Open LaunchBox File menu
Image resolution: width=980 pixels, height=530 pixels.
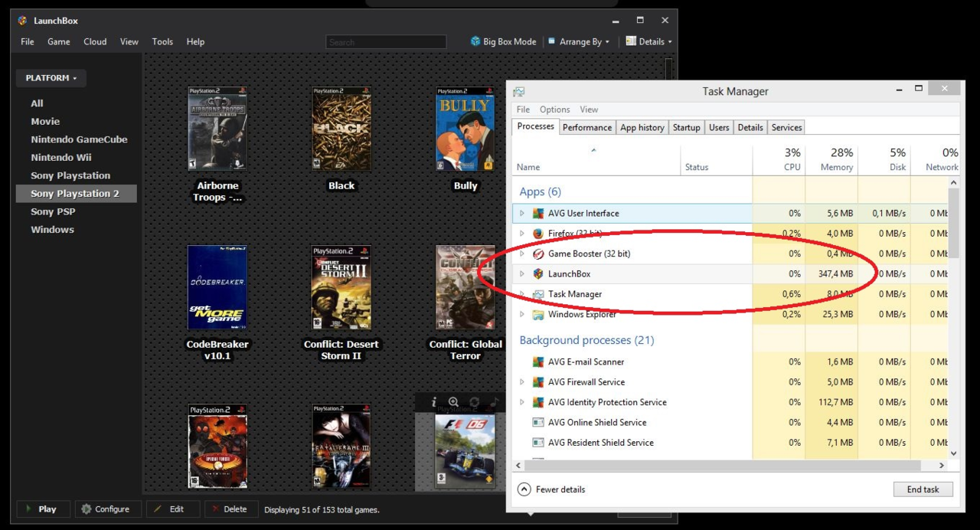(28, 41)
